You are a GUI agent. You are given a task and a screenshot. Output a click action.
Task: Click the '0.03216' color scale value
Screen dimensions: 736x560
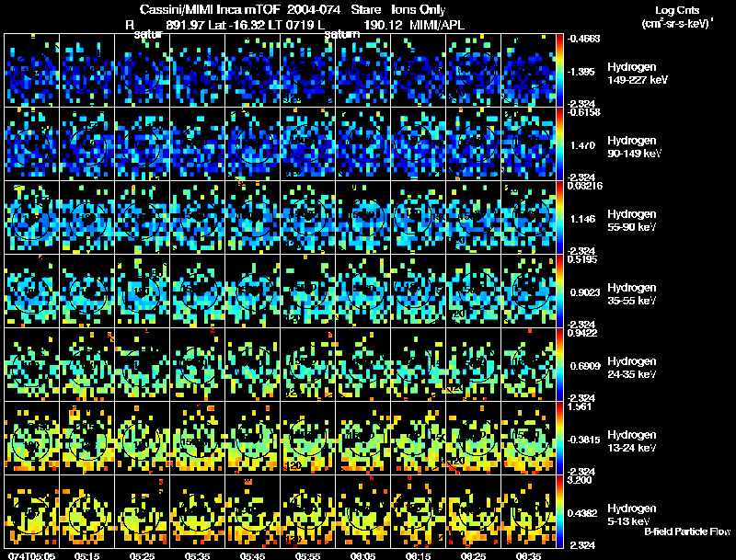click(585, 186)
